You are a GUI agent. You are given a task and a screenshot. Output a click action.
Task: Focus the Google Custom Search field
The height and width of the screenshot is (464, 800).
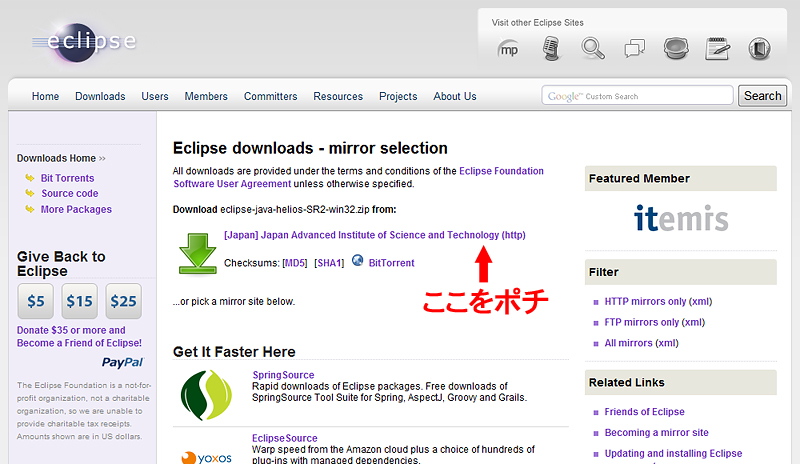tap(637, 96)
